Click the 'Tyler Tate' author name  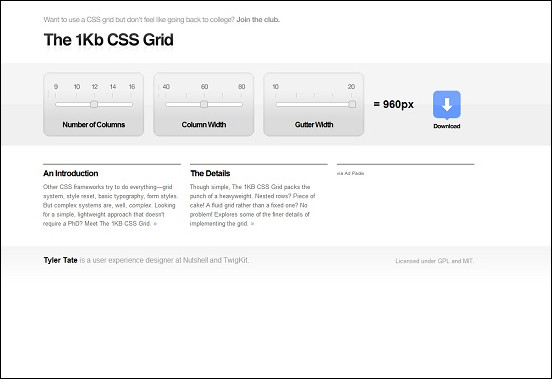tap(60, 260)
